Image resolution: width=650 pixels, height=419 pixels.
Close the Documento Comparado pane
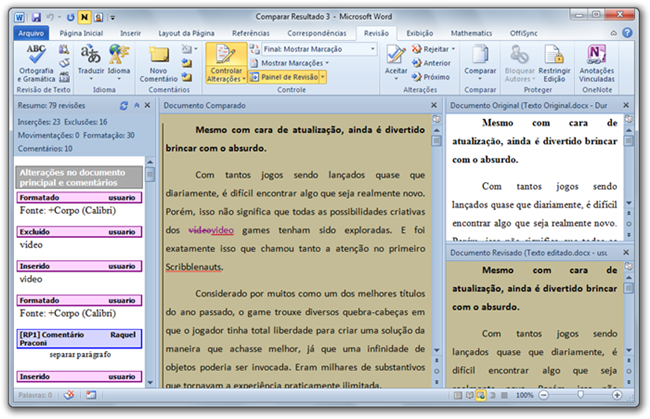(434, 106)
